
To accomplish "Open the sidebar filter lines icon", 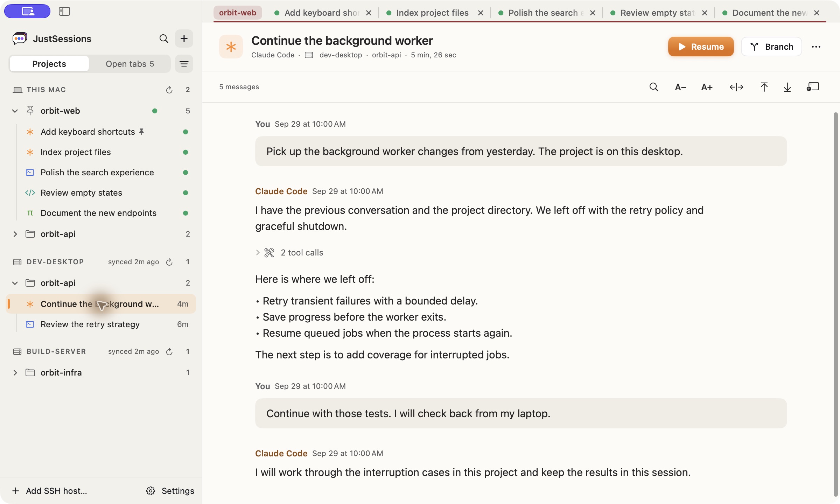I will click(184, 64).
